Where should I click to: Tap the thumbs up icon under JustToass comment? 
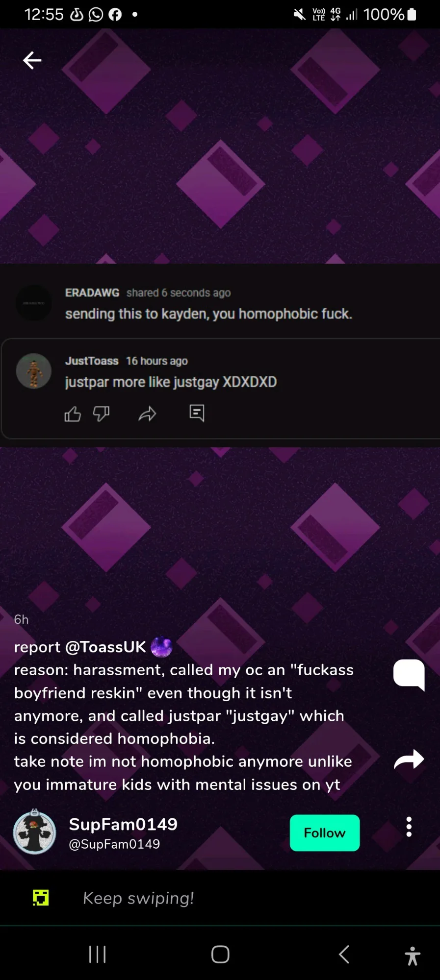[73, 414]
